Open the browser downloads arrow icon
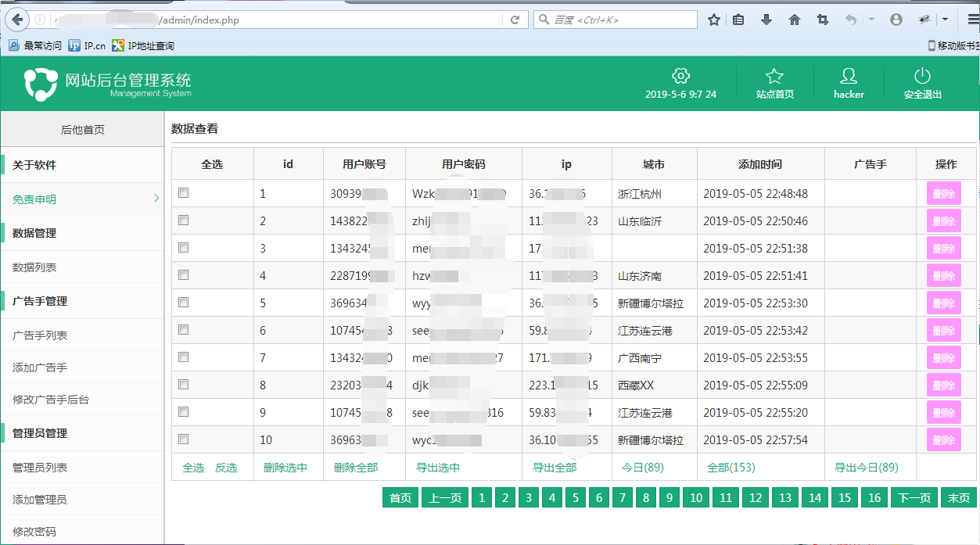The image size is (980, 545). pyautogui.click(x=766, y=20)
